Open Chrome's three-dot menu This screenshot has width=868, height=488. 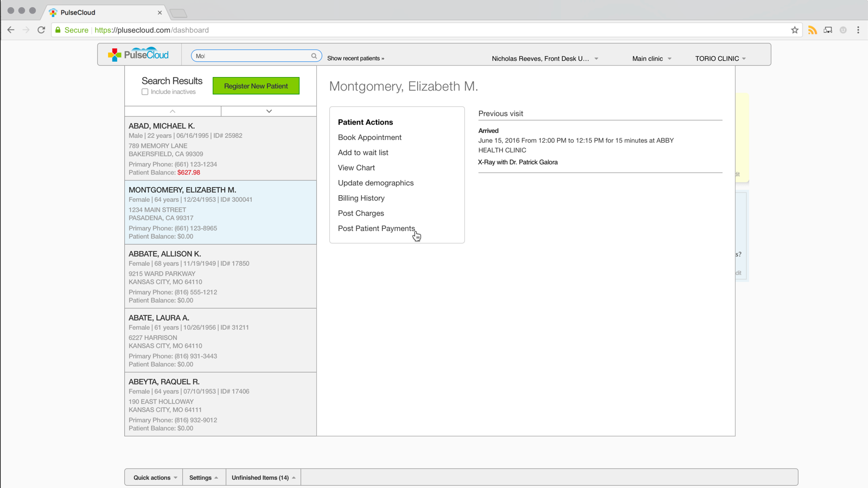click(858, 30)
